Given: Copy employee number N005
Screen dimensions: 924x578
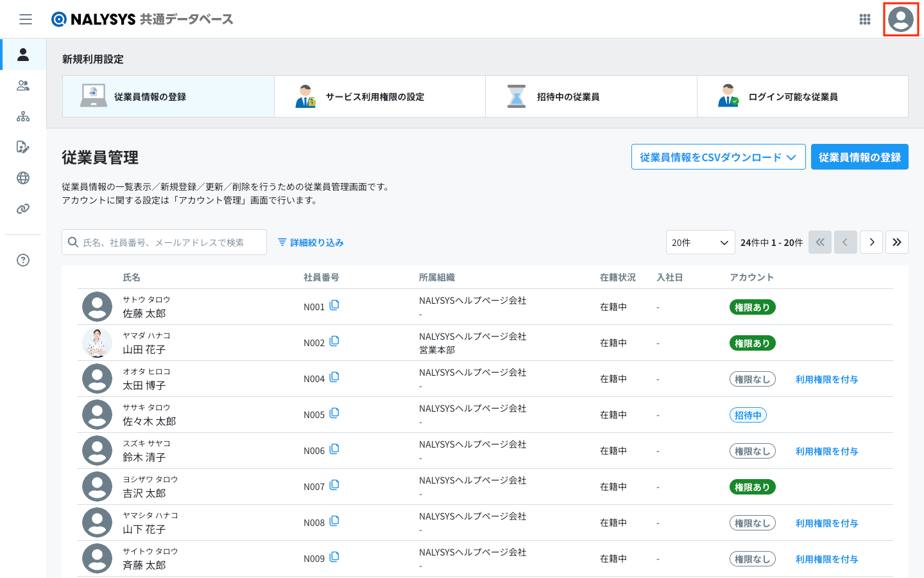Looking at the screenshot, I should (334, 414).
